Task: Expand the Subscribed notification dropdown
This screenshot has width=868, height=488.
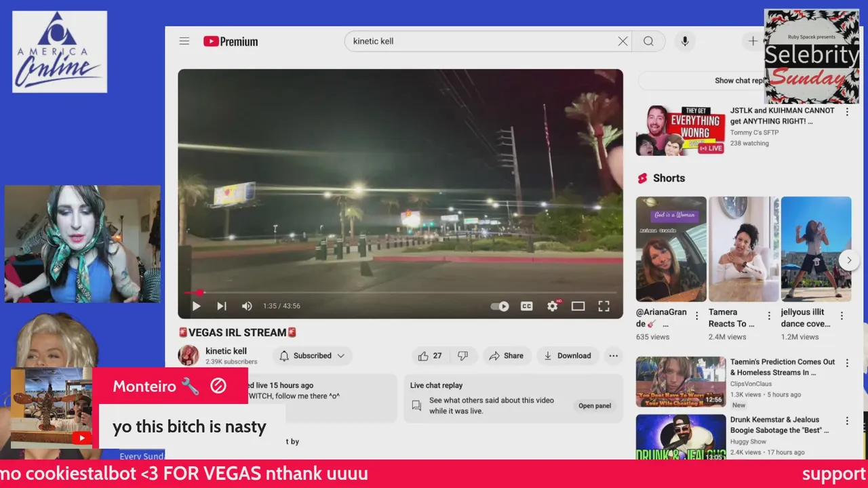Action: point(312,356)
